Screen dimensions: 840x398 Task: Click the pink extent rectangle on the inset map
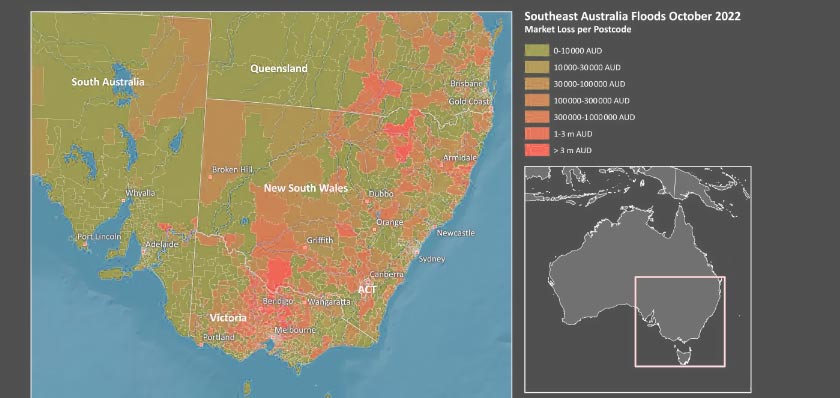point(680,321)
